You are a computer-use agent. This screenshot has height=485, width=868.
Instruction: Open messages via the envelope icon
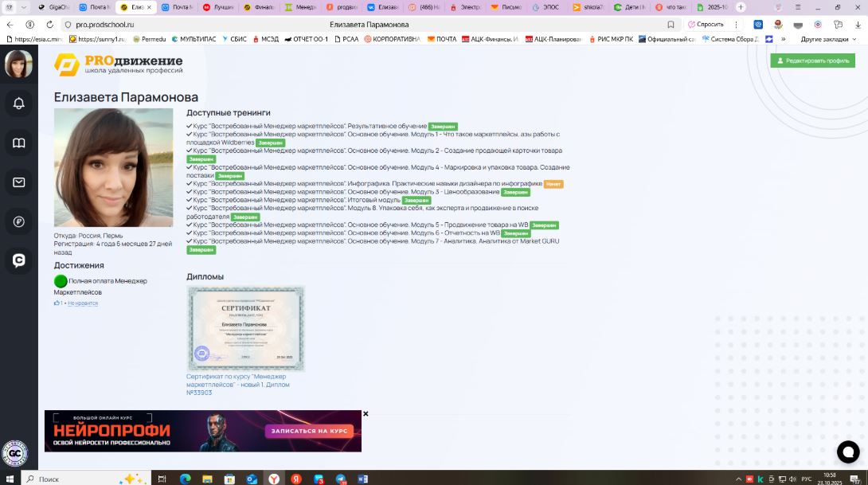18,182
